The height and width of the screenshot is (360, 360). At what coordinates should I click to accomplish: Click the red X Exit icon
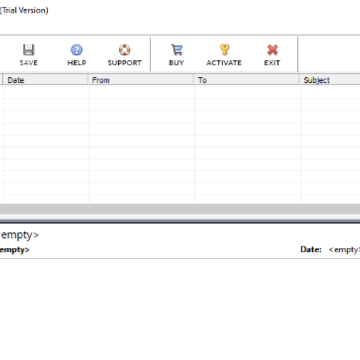272,50
